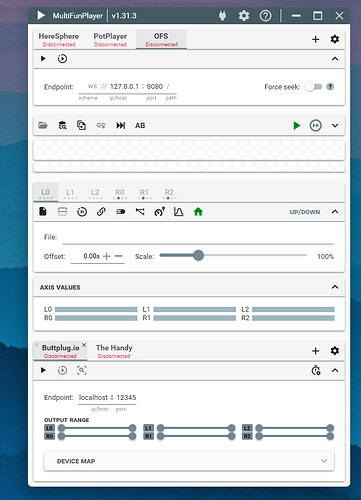The height and width of the screenshot is (500, 361).
Task: Click the axis File path field
Action: pos(198,238)
